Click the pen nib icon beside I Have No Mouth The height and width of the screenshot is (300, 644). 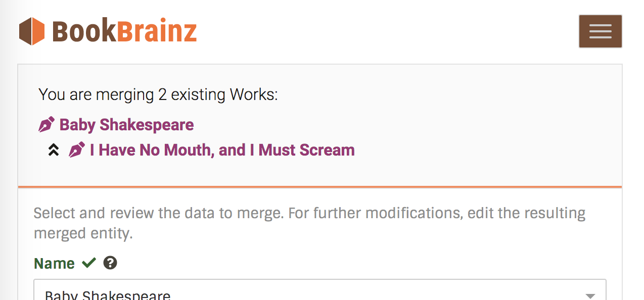coord(77,150)
